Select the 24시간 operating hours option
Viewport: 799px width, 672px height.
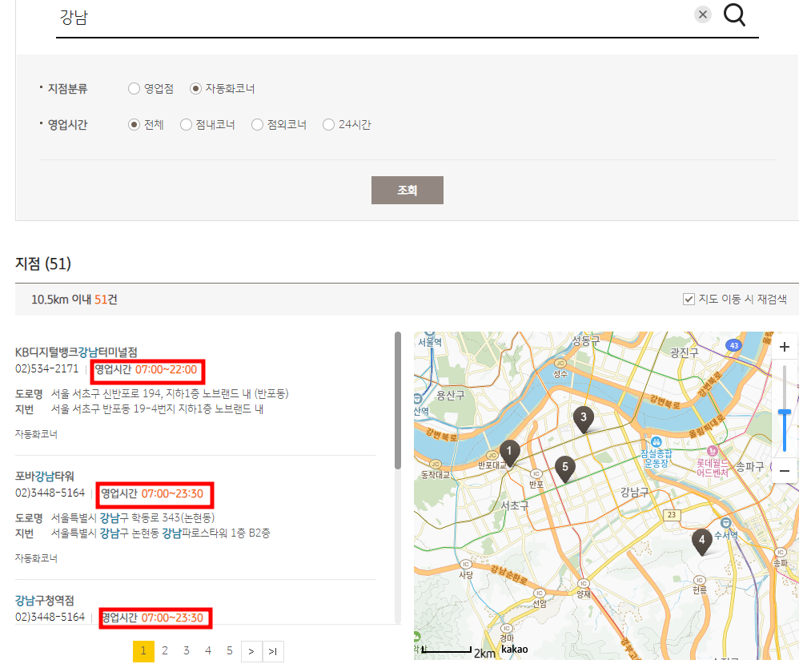click(328, 124)
